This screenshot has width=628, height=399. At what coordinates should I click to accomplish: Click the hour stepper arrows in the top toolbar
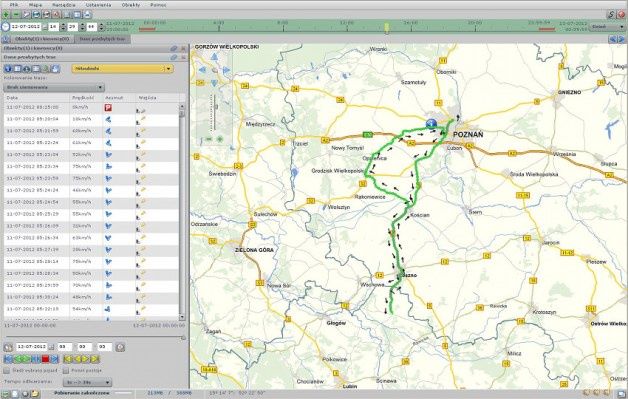[x=63, y=27]
